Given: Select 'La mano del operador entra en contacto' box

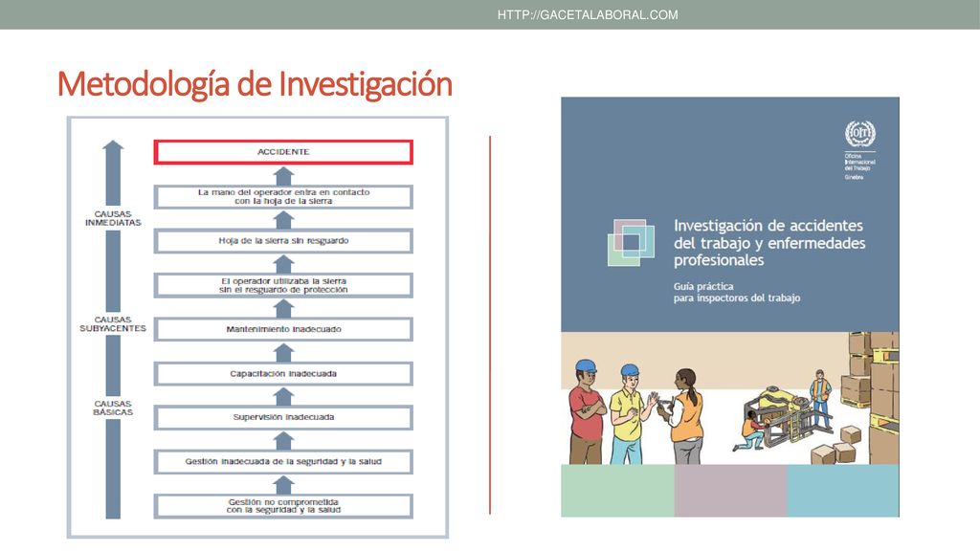Looking at the screenshot, I should (x=283, y=197).
